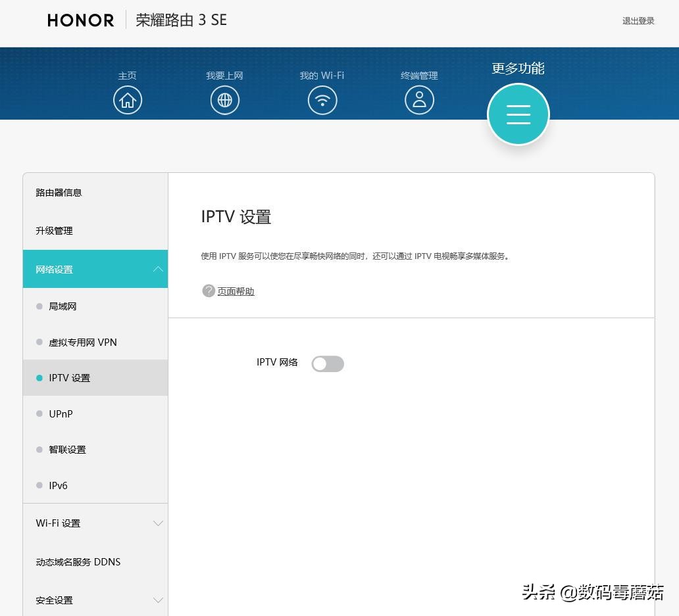Switch to 路由器信息 in the sidebar
679x616 pixels.
tap(59, 192)
